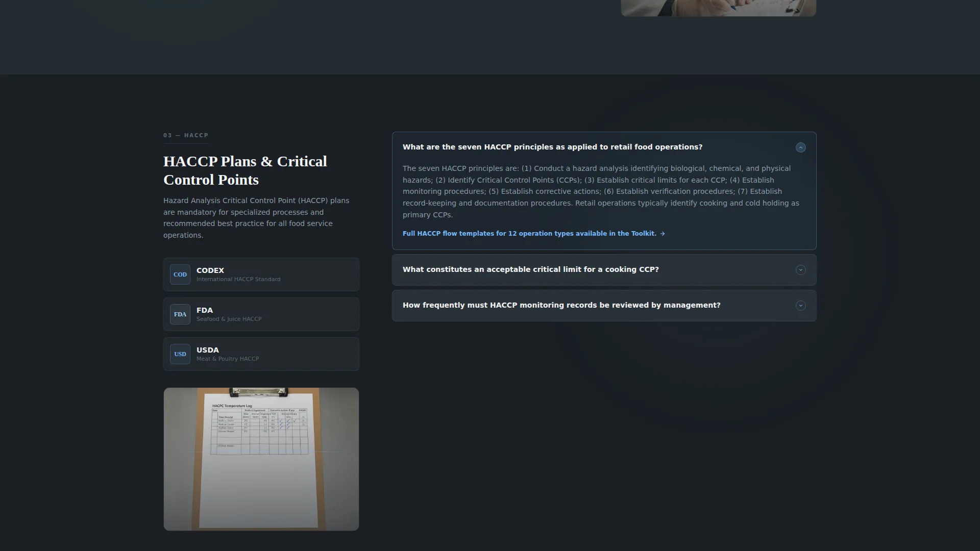Expand the monitoring records review chevron
The height and width of the screenshot is (551, 980).
pyautogui.click(x=800, y=306)
